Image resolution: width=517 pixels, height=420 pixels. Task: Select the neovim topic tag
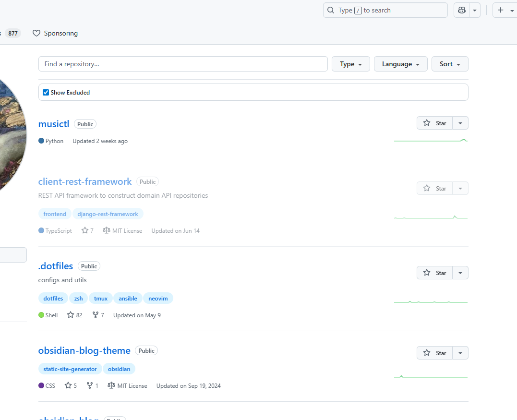click(x=158, y=299)
